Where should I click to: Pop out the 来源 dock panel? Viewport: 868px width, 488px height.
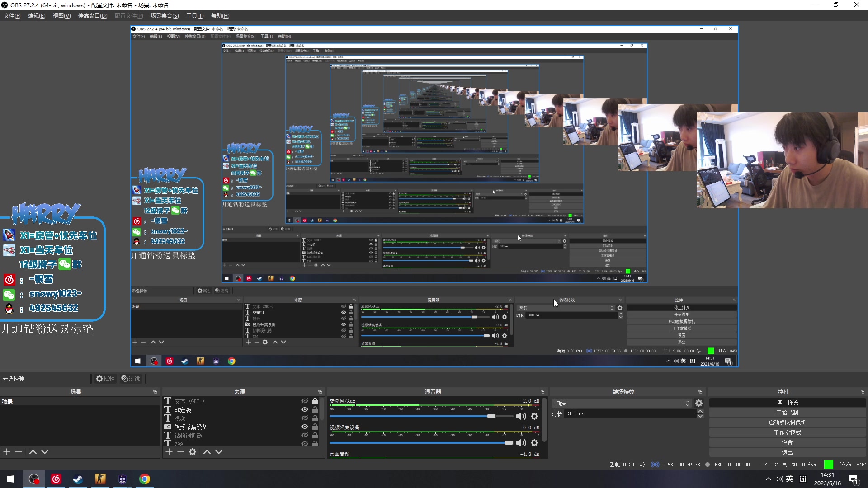coord(320,392)
